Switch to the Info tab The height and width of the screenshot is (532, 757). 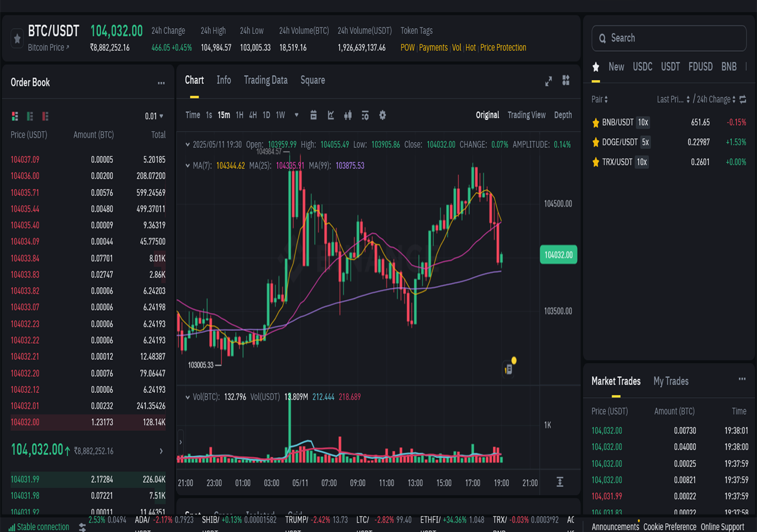click(224, 80)
